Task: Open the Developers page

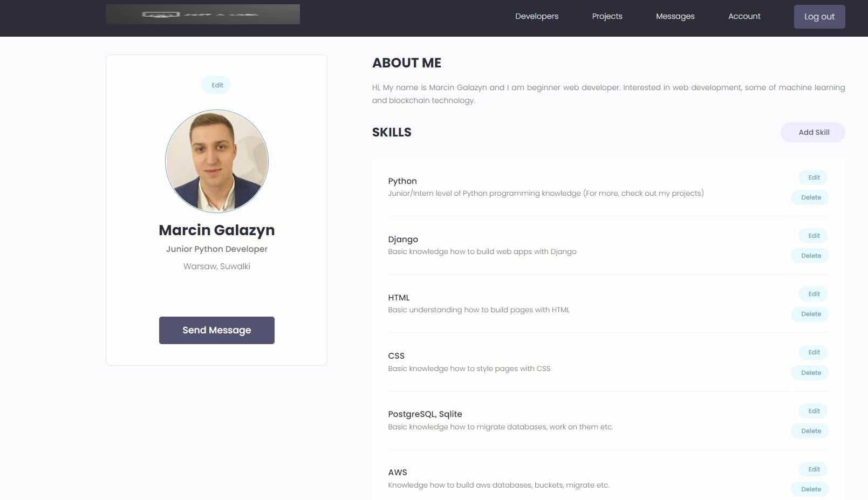Action: (537, 16)
